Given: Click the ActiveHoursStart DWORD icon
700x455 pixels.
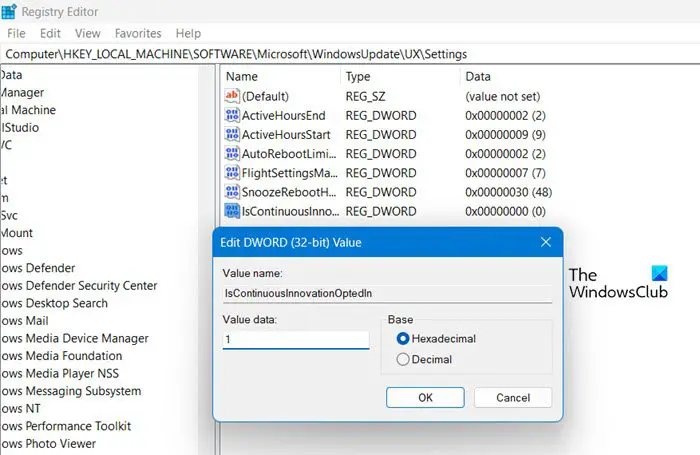Looking at the screenshot, I should (232, 134).
